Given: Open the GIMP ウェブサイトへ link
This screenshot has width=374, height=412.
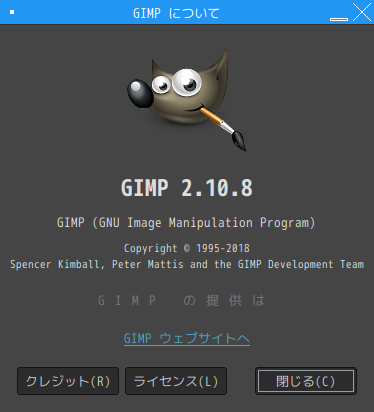Looking at the screenshot, I should tap(187, 338).
